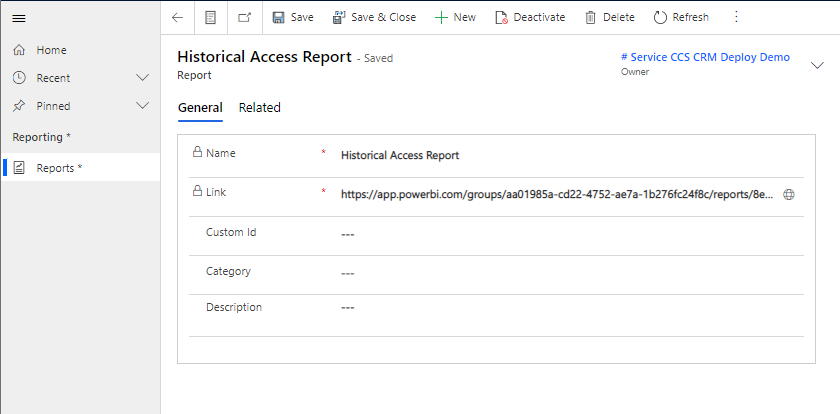
Task: Go back using the back arrow
Action: pyautogui.click(x=177, y=17)
